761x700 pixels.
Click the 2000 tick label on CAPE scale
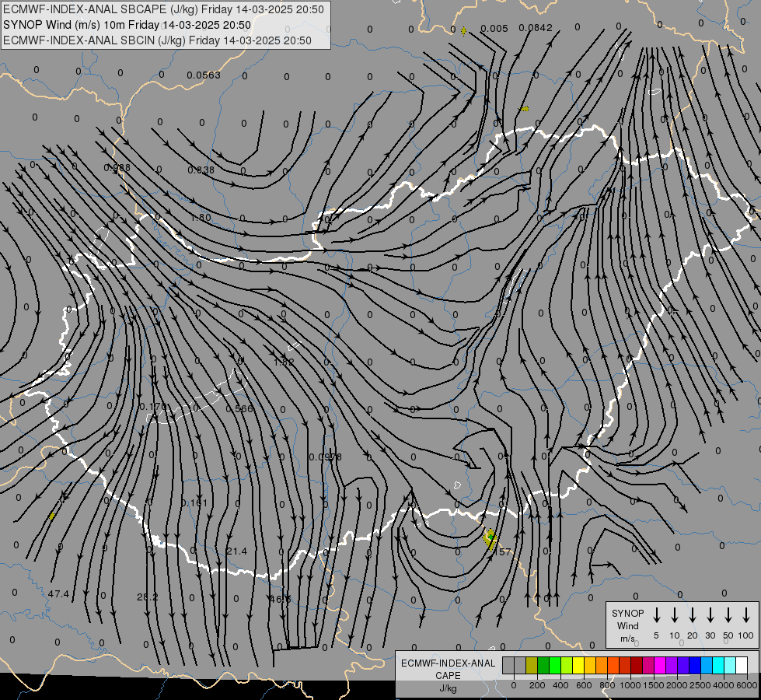[676, 685]
